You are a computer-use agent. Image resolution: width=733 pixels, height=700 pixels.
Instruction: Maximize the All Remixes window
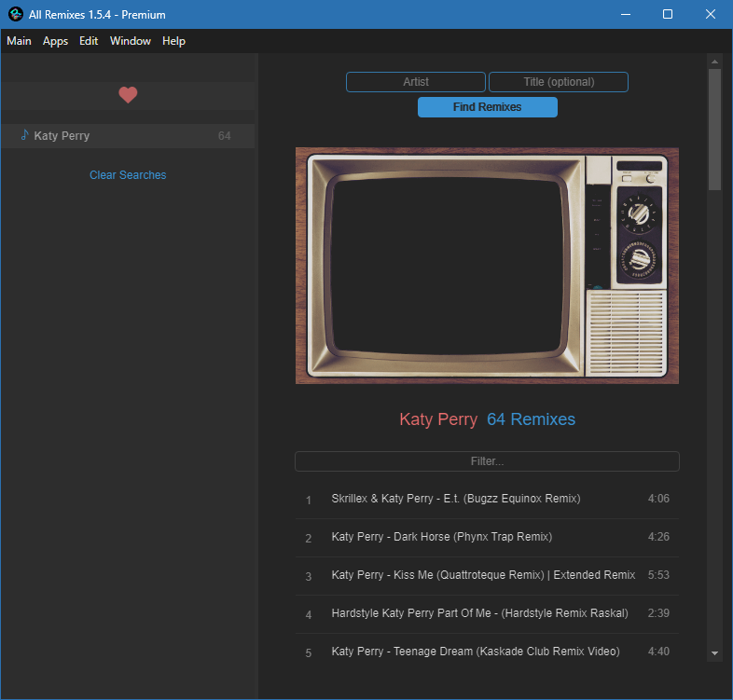coord(668,15)
